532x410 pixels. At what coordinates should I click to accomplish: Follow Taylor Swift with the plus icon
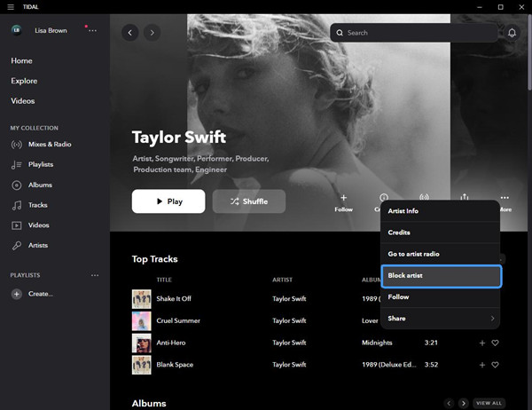[x=343, y=198]
